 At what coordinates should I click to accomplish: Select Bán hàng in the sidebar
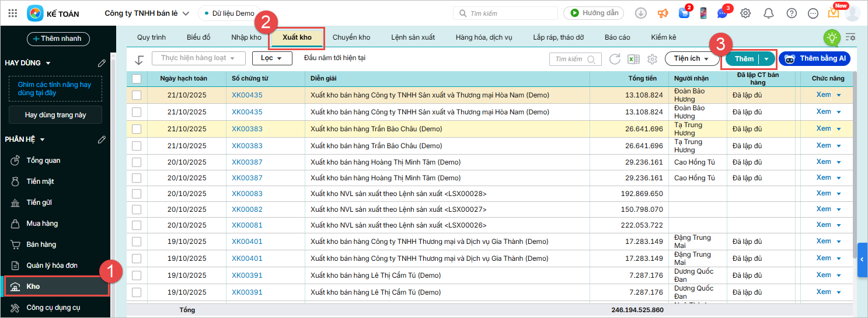[x=41, y=244]
